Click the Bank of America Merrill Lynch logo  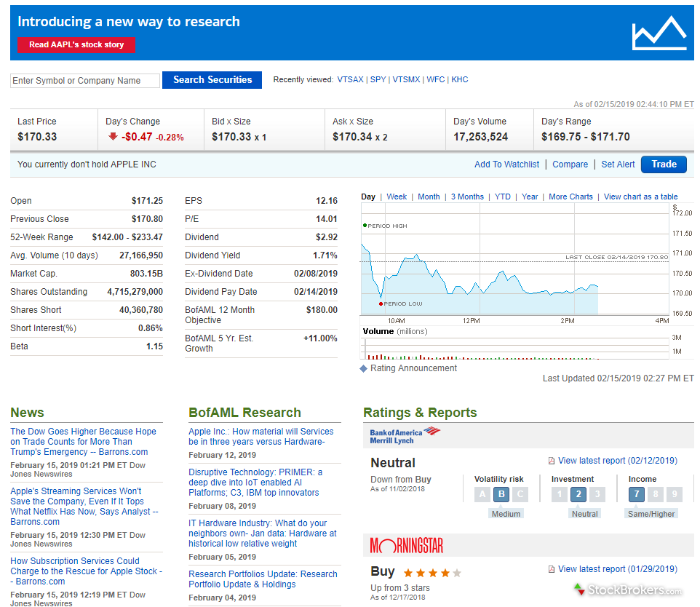tap(405, 435)
